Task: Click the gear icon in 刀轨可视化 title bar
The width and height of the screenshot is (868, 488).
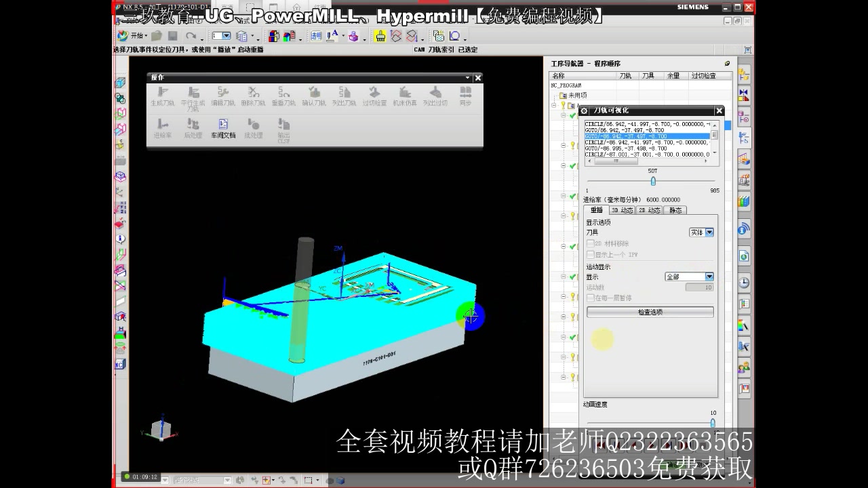Action: tap(585, 110)
